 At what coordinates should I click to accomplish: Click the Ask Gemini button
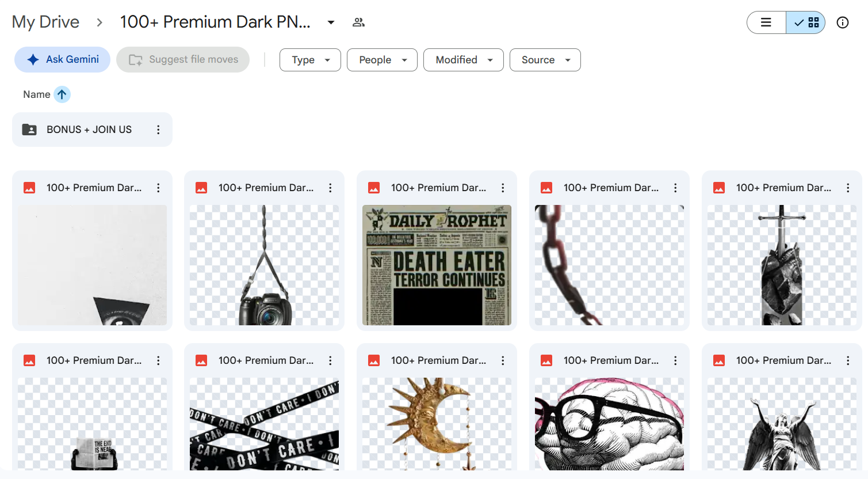click(x=62, y=59)
